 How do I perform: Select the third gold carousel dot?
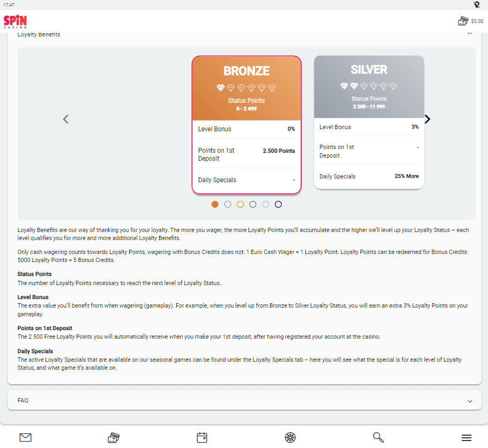(241, 204)
